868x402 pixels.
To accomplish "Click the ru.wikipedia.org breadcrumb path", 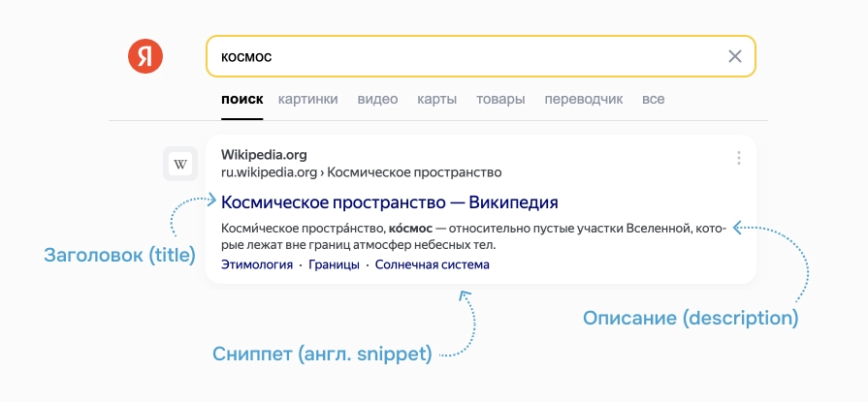I will [x=361, y=172].
